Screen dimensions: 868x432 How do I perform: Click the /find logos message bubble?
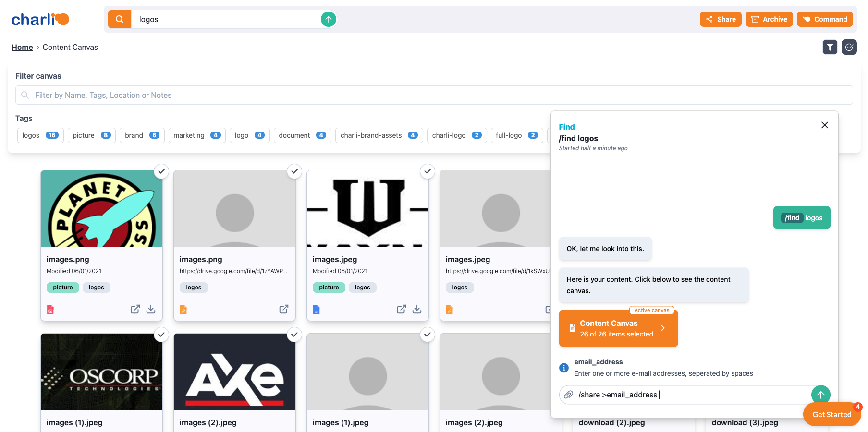tap(802, 218)
